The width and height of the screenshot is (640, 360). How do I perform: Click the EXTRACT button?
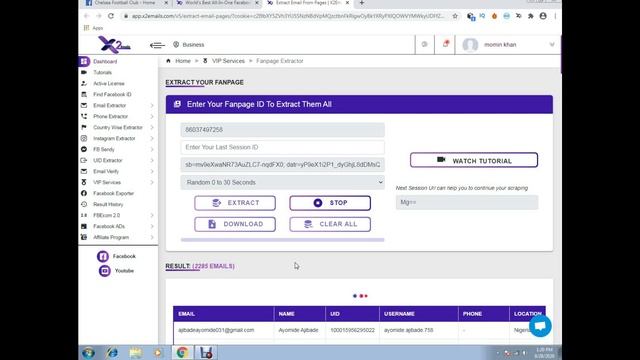click(x=235, y=203)
